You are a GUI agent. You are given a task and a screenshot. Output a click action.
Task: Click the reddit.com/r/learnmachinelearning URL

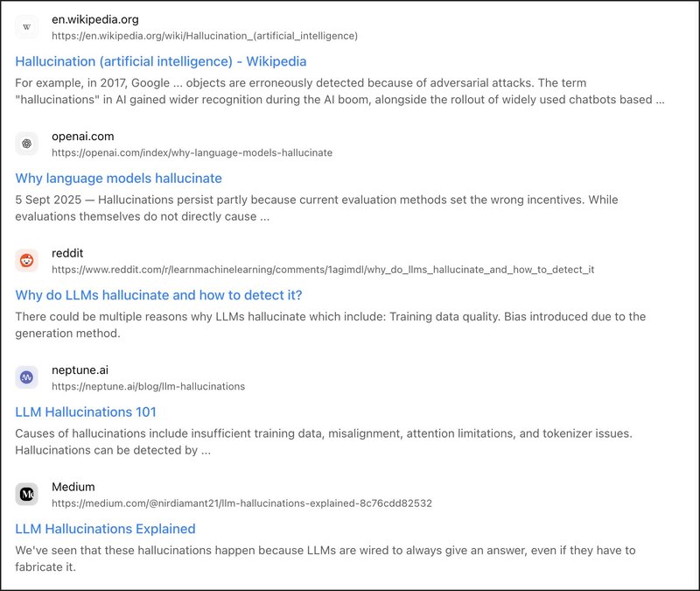[322, 270]
